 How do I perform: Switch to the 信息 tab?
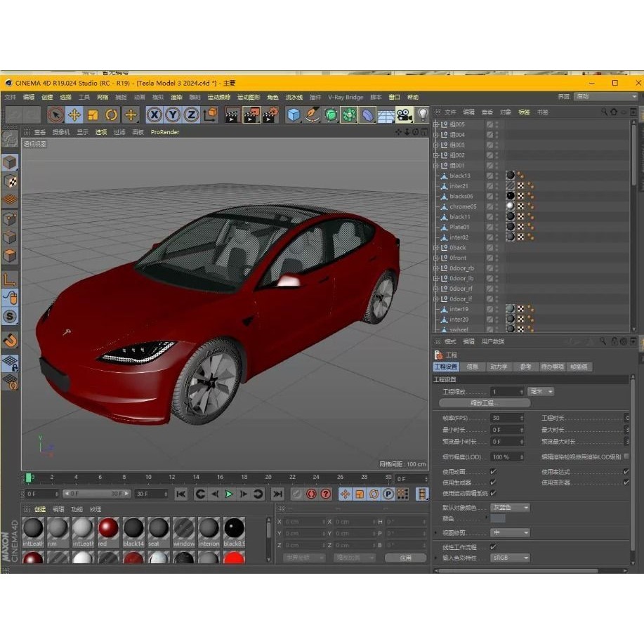tap(473, 367)
